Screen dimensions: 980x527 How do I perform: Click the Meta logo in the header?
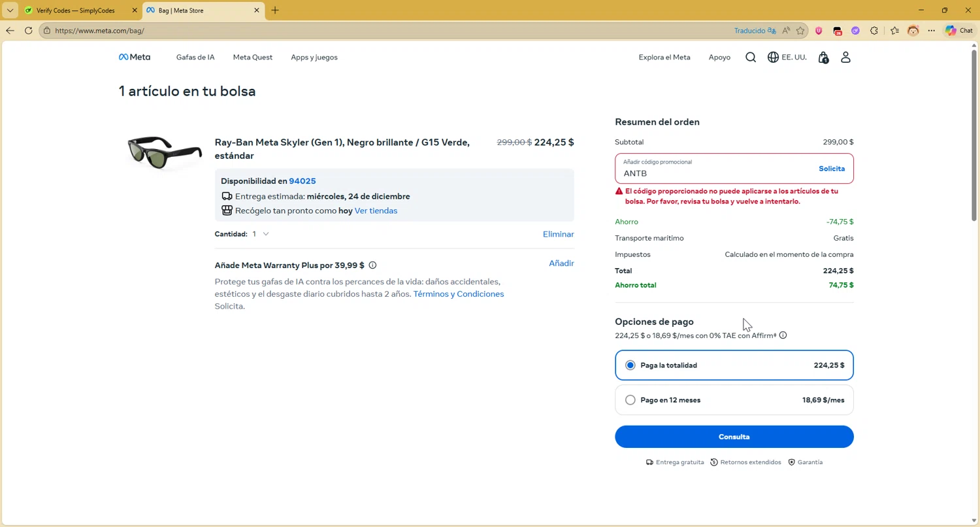pyautogui.click(x=135, y=57)
